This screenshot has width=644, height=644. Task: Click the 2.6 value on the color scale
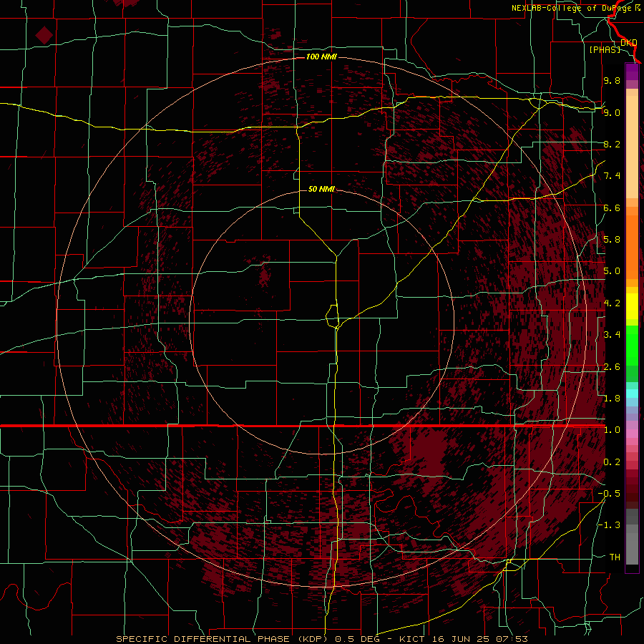coord(612,367)
